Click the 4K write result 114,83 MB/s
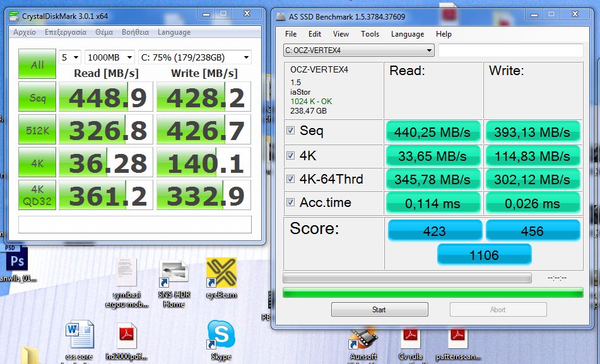The image size is (600, 364). tap(532, 156)
